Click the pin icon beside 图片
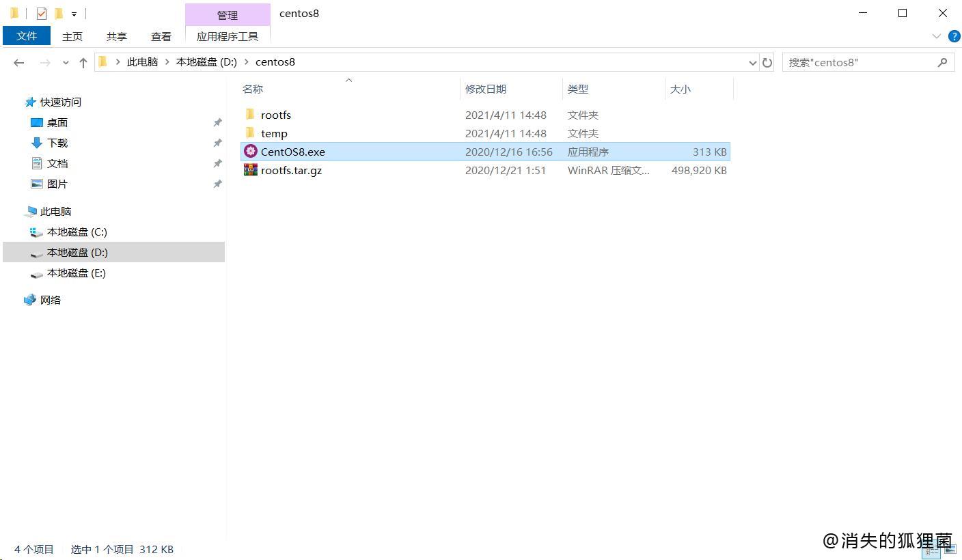This screenshot has height=560, width=962. (217, 184)
